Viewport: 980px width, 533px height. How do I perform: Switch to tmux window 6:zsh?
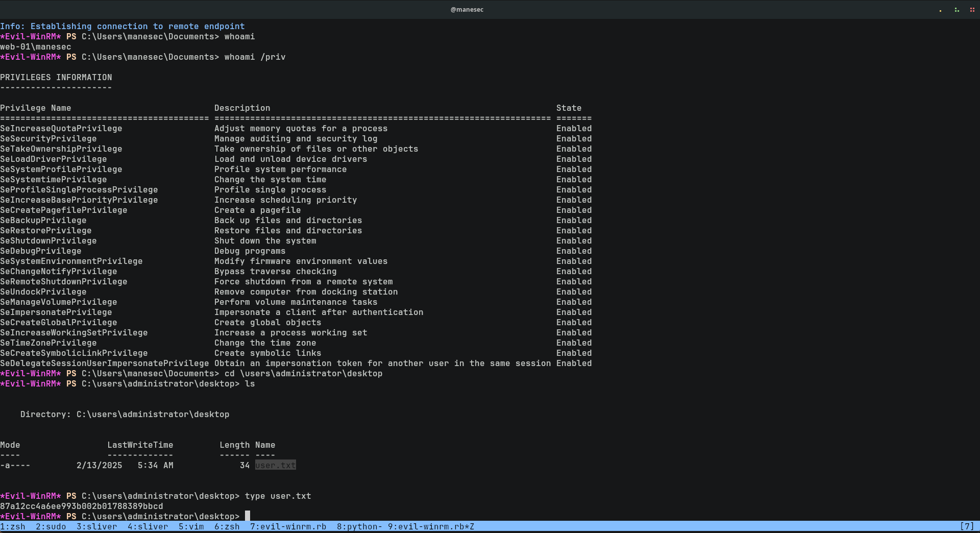227,526
